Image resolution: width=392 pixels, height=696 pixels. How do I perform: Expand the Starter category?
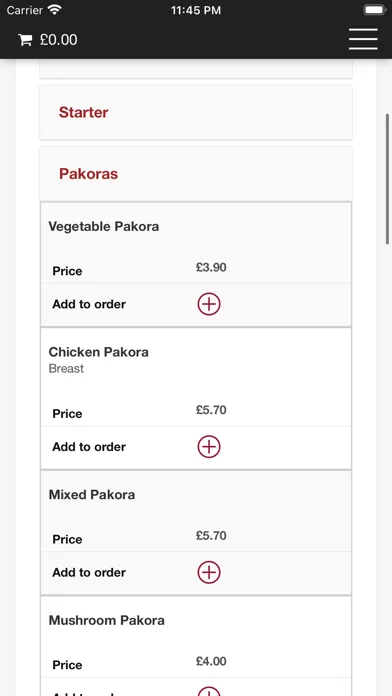click(x=196, y=112)
